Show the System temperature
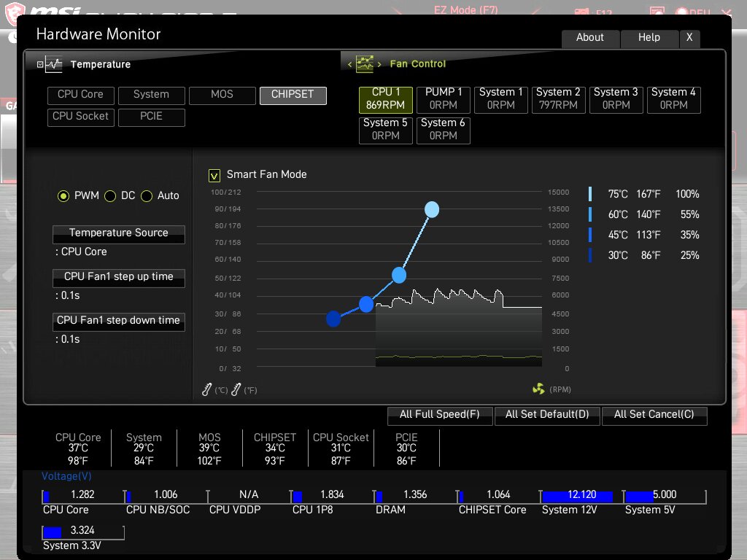 click(151, 96)
